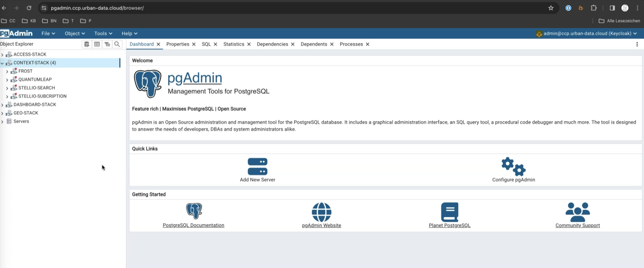Click the Filtered Rows toolbar icon
The image size is (644, 268).
click(107, 44)
